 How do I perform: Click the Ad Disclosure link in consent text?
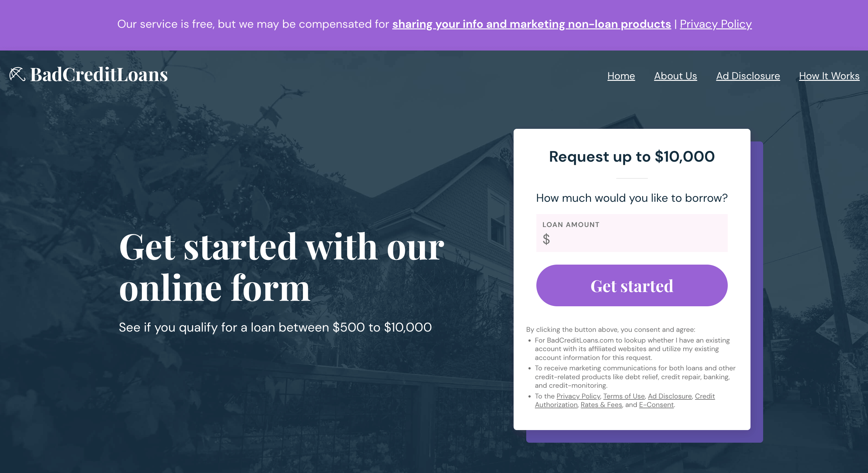tap(670, 396)
